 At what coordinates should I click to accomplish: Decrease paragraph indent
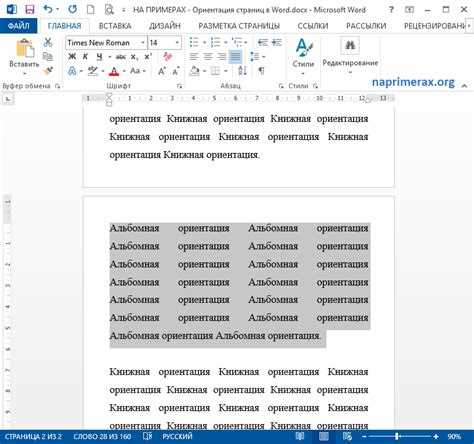(263, 42)
